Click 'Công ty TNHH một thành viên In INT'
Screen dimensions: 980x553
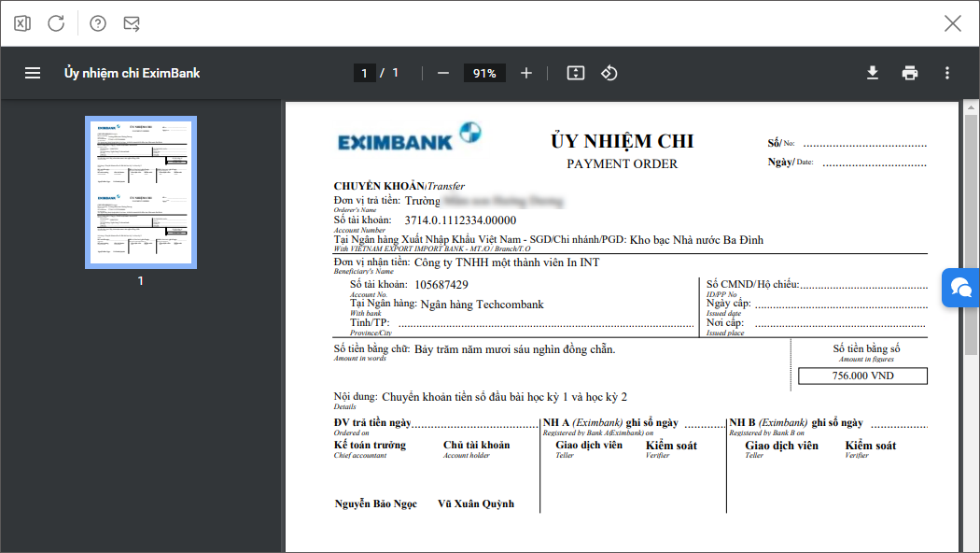507,262
